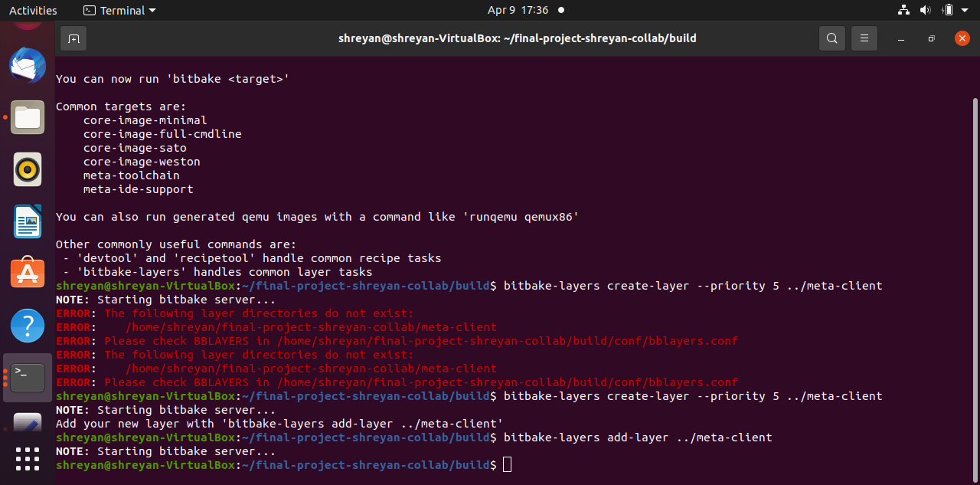
Task: Click the search icon in the terminal header
Action: click(832, 38)
